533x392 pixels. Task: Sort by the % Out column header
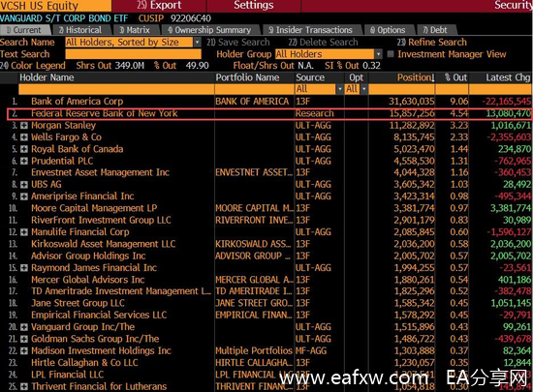click(x=455, y=77)
